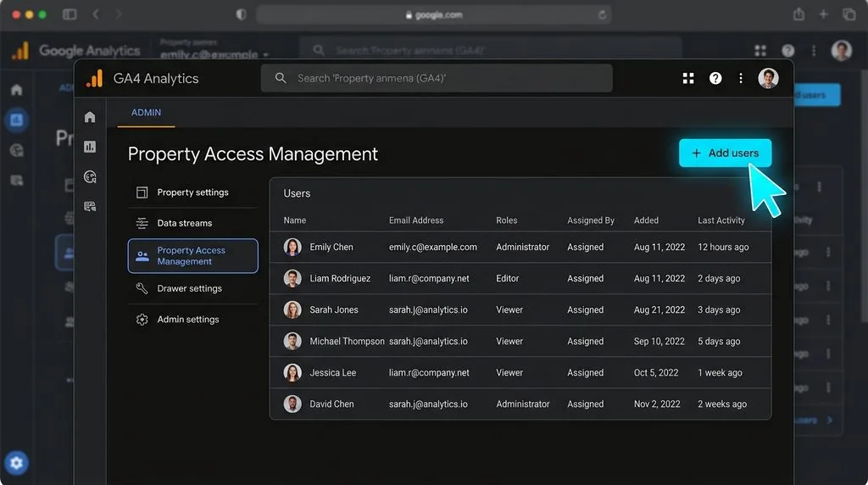
Task: Click the wrench icon beside Drawer settings
Action: [x=142, y=288]
